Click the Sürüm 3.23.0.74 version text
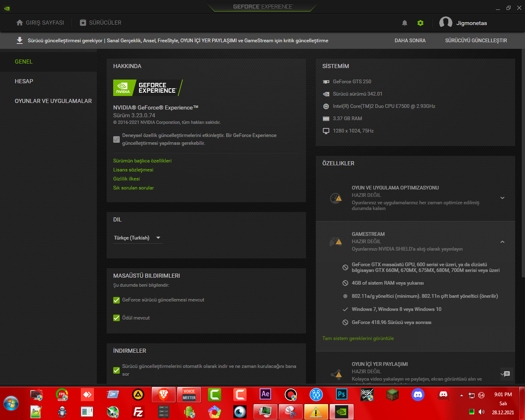The width and height of the screenshot is (525, 420). [134, 115]
